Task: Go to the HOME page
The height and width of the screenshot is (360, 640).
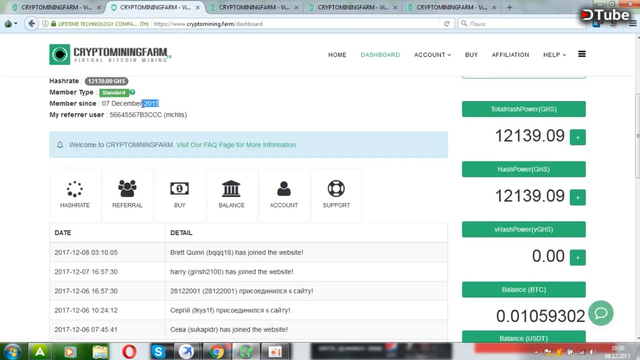Action: pyautogui.click(x=337, y=55)
